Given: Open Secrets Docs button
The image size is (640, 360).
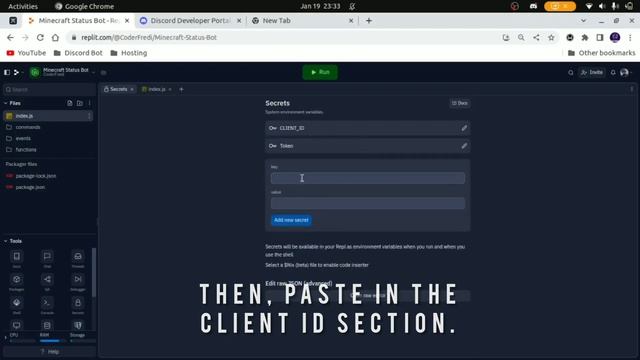Looking at the screenshot, I should (460, 103).
